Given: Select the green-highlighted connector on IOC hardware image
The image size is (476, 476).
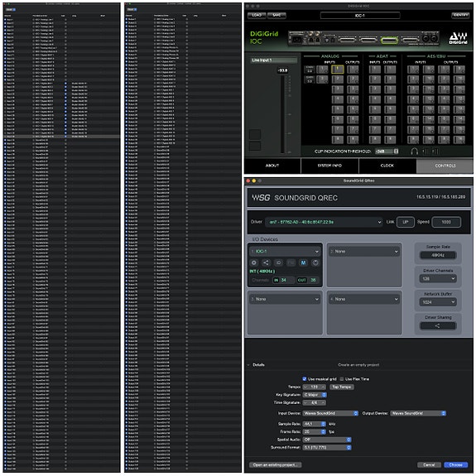Looking at the screenshot, I should tap(389, 40).
